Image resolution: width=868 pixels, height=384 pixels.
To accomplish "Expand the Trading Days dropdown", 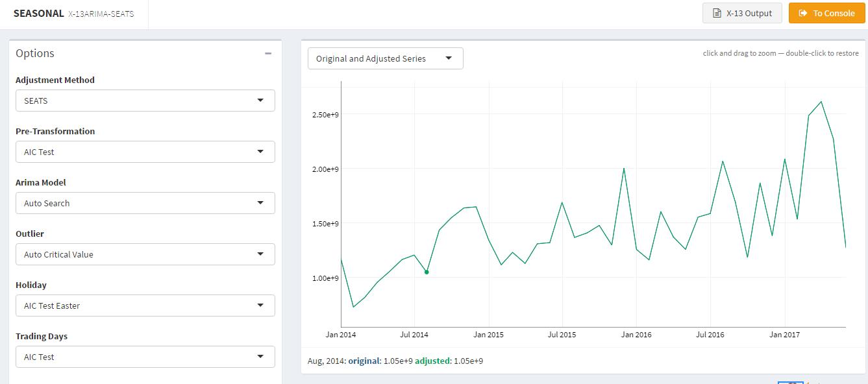I will click(145, 357).
